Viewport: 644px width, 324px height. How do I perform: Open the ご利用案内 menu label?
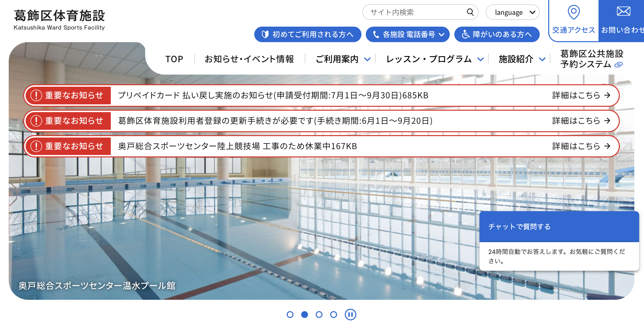point(337,59)
